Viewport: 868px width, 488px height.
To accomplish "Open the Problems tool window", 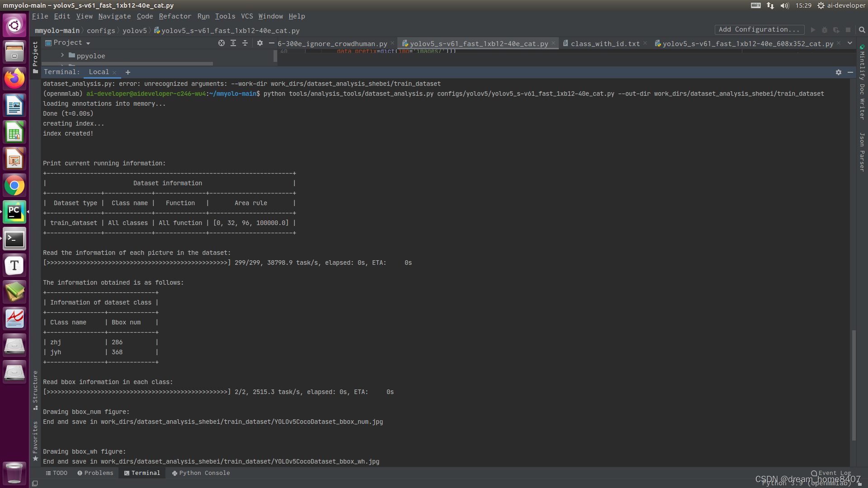I will click(95, 473).
